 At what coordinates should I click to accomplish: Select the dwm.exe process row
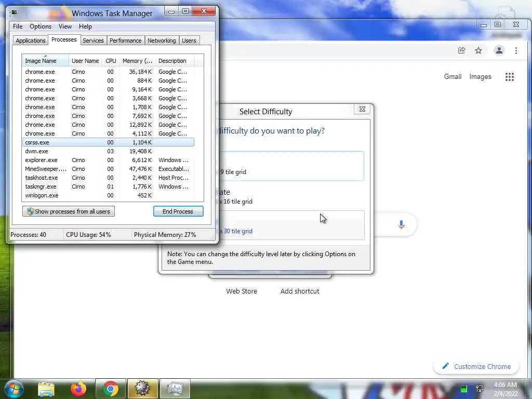108,151
